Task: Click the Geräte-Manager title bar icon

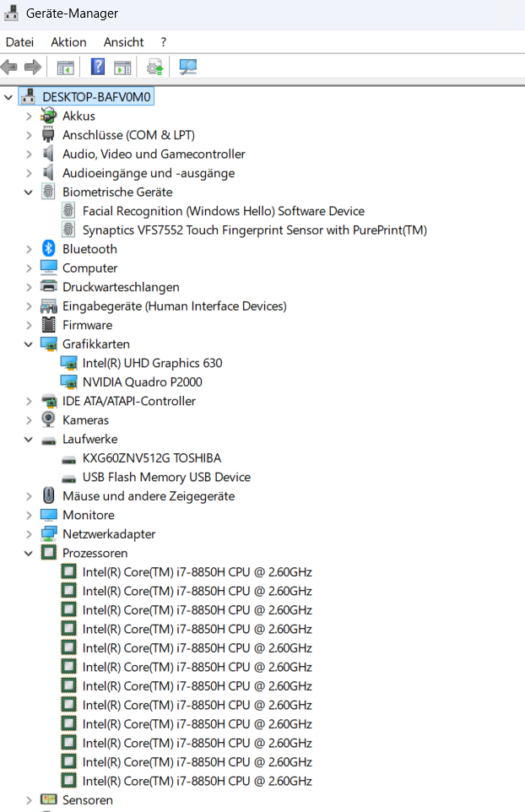Action: [11, 13]
